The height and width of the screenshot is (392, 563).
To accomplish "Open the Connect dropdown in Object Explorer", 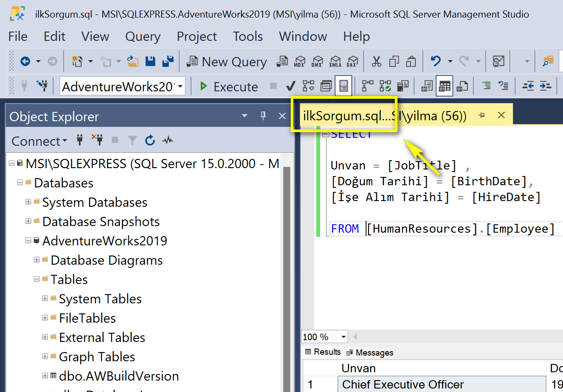I will pyautogui.click(x=40, y=141).
